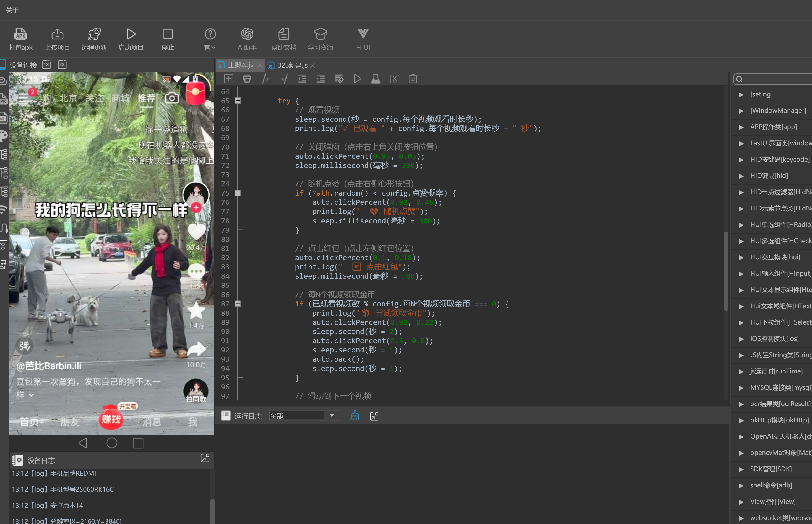Tap 朋友 in phone bottom bar
The height and width of the screenshot is (524, 812).
pos(70,422)
